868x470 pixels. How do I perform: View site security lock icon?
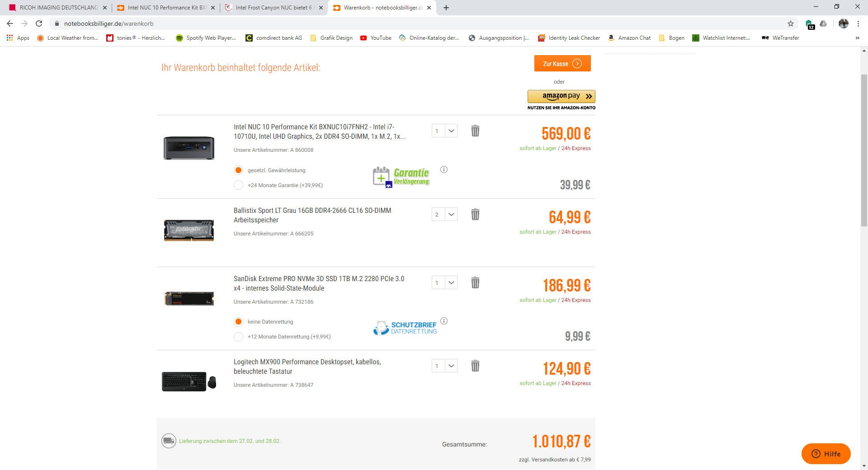(x=57, y=23)
